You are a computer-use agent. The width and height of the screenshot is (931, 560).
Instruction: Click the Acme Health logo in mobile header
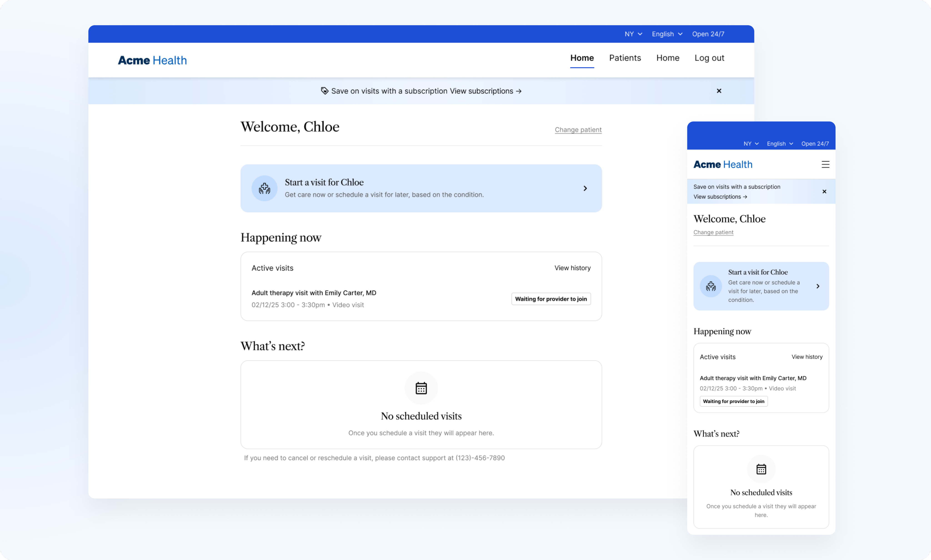pos(723,164)
